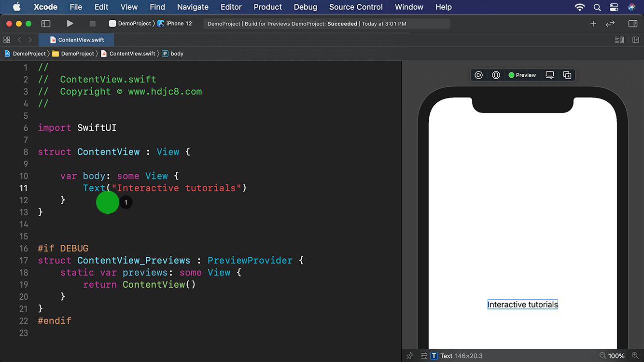Click #endif directive

coord(55,321)
